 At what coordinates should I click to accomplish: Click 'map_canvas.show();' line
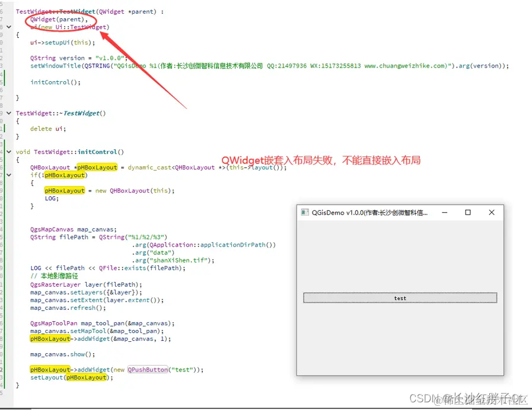tap(62, 354)
